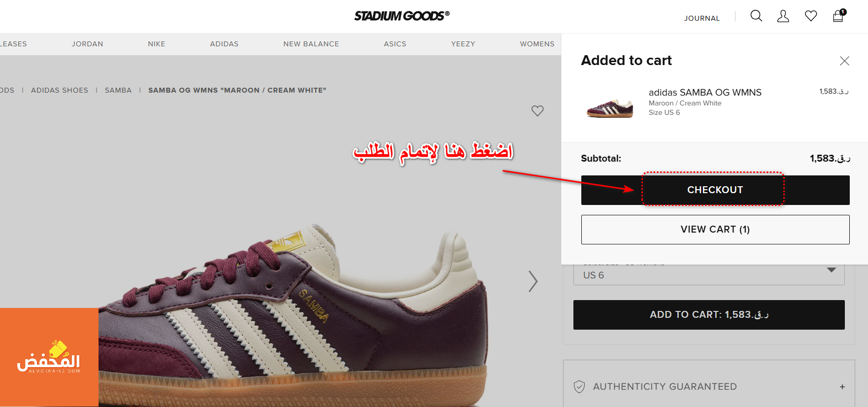Viewport: 868px width, 407px height.
Task: Add shoe to wishlist via heart icon
Action: pos(537,111)
